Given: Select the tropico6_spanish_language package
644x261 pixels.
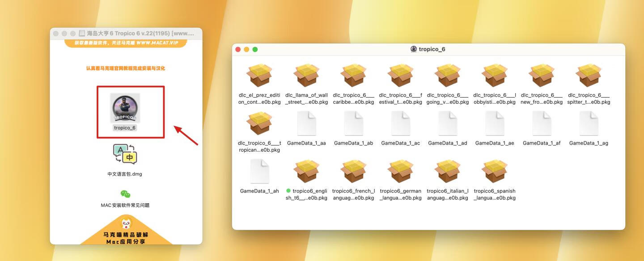Looking at the screenshot, I should pos(495,171).
